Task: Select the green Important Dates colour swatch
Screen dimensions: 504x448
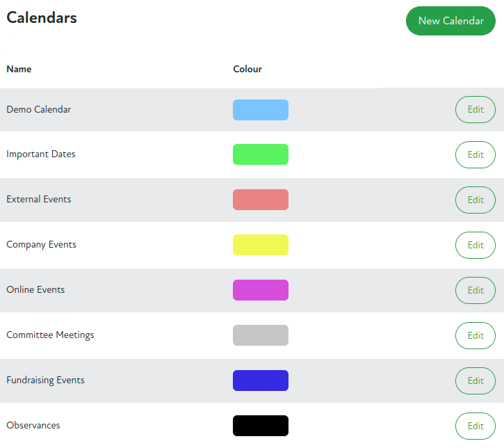Action: pyautogui.click(x=260, y=154)
